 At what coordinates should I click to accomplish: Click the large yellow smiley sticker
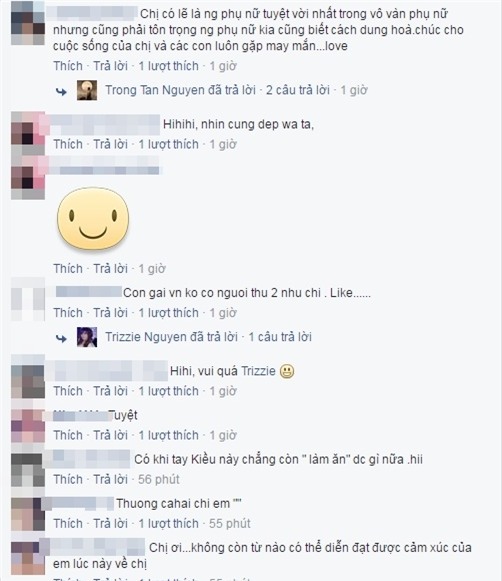click(x=93, y=219)
